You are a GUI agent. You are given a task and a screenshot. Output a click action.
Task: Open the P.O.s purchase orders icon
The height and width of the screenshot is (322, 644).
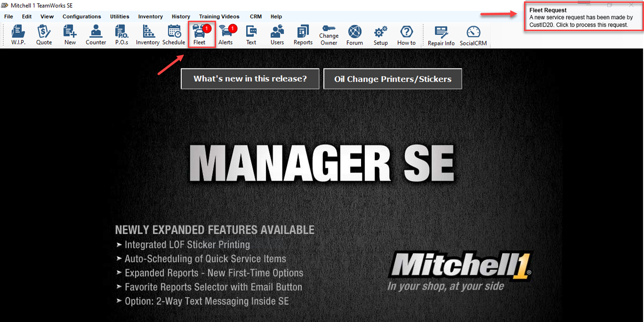121,35
